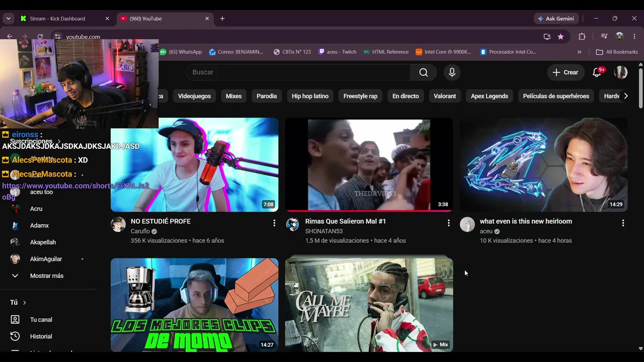Filter by the Apex Legends chip

pyautogui.click(x=490, y=96)
